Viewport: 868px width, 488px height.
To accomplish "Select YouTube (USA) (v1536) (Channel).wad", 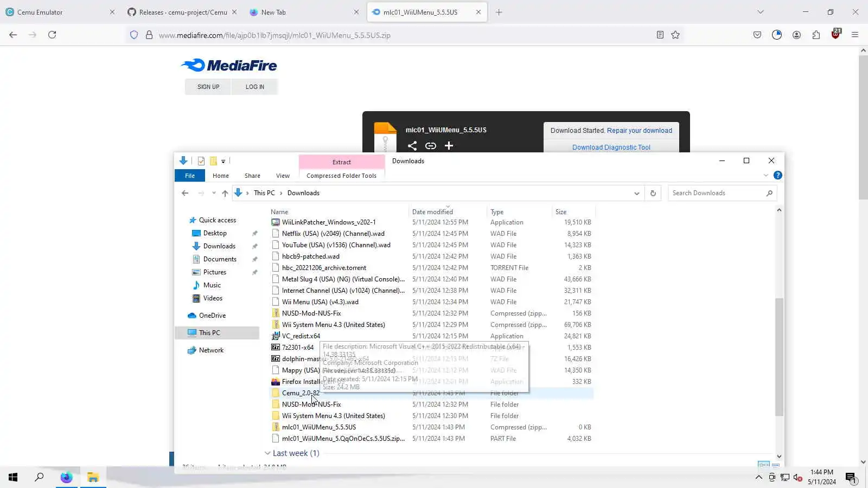I will tap(336, 245).
